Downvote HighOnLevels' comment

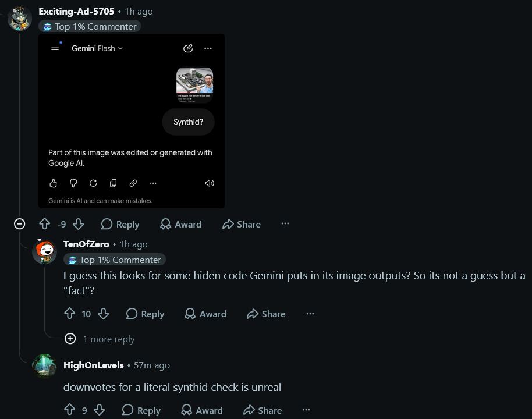(x=99, y=410)
